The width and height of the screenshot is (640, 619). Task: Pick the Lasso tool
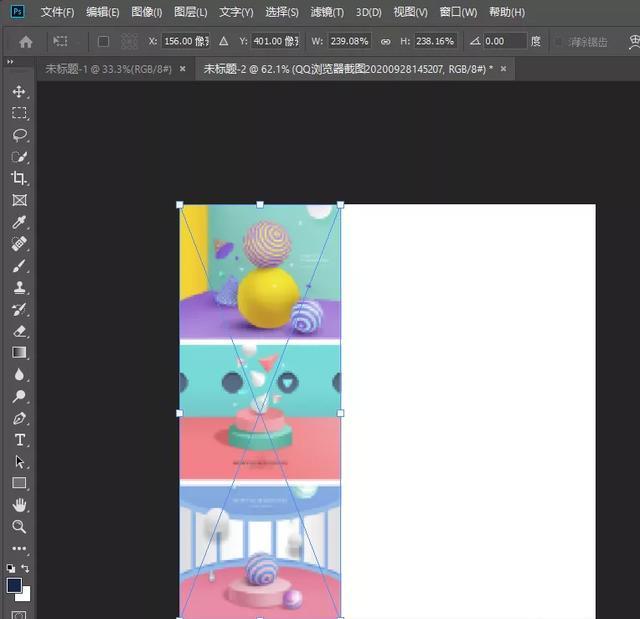(x=19, y=135)
